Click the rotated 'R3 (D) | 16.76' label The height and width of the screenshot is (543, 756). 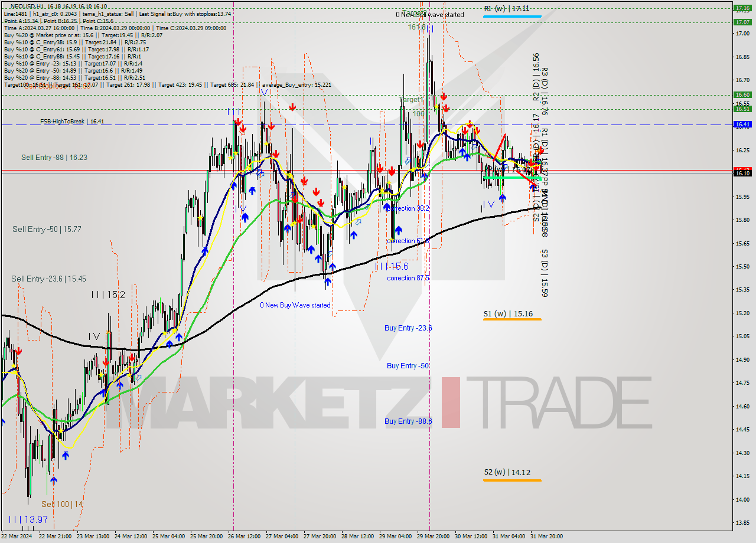545,91
